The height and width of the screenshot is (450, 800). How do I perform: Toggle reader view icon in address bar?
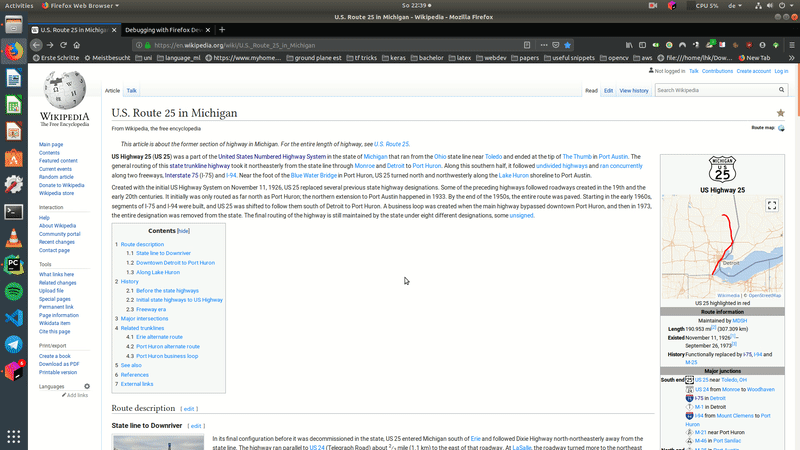(527, 45)
